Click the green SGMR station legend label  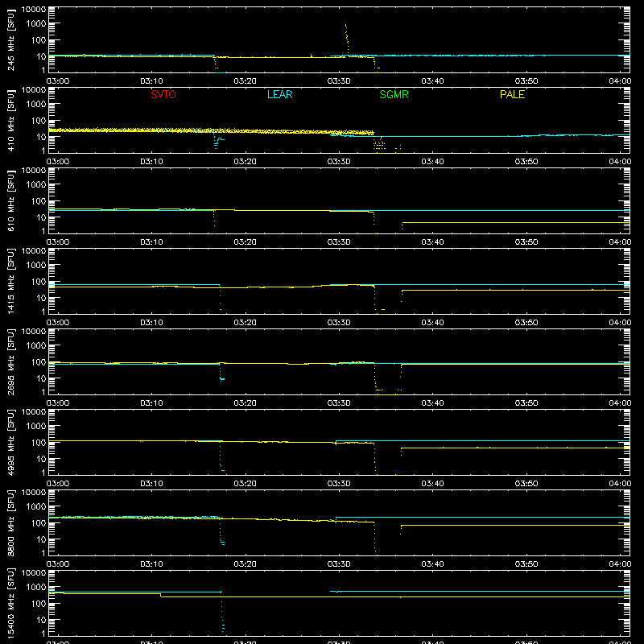pos(394,94)
